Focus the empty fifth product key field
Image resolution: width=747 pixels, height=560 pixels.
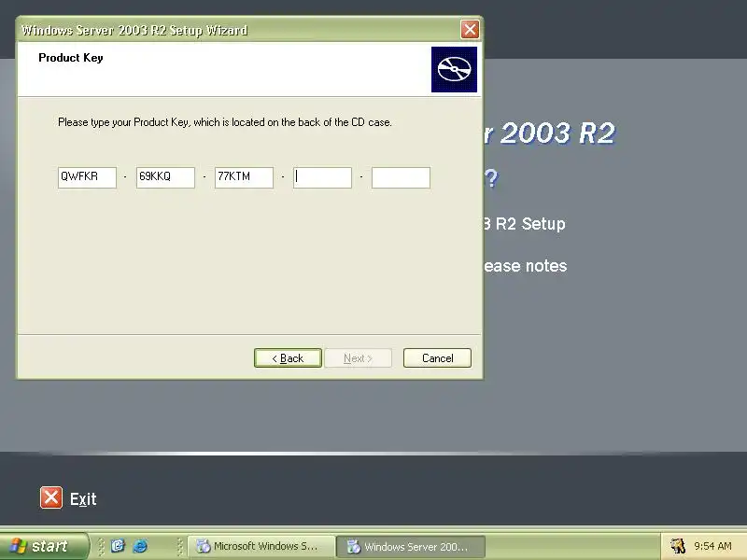tap(401, 177)
